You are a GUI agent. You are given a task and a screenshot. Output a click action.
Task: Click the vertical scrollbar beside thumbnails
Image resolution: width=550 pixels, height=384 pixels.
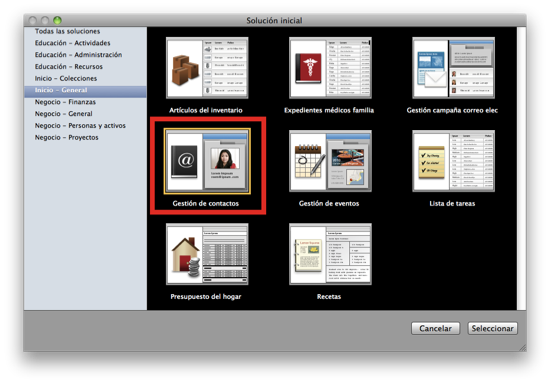pos(521,168)
